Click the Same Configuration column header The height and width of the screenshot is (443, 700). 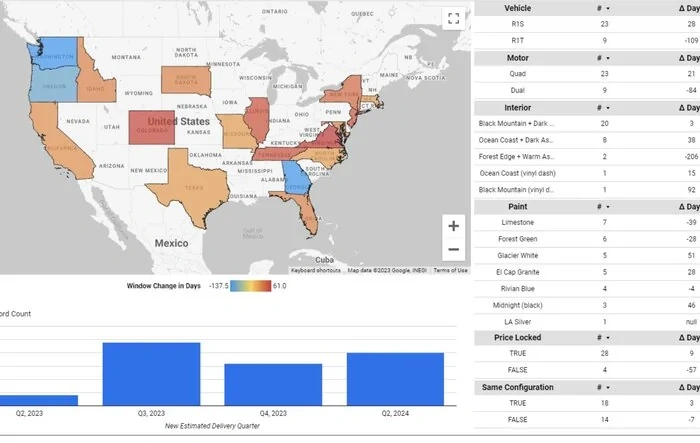[517, 387]
